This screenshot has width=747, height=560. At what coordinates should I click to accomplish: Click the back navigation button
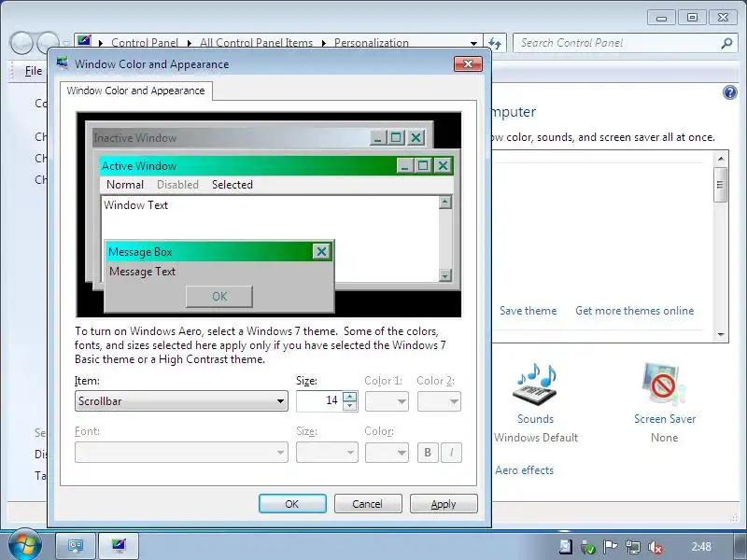click(21, 43)
